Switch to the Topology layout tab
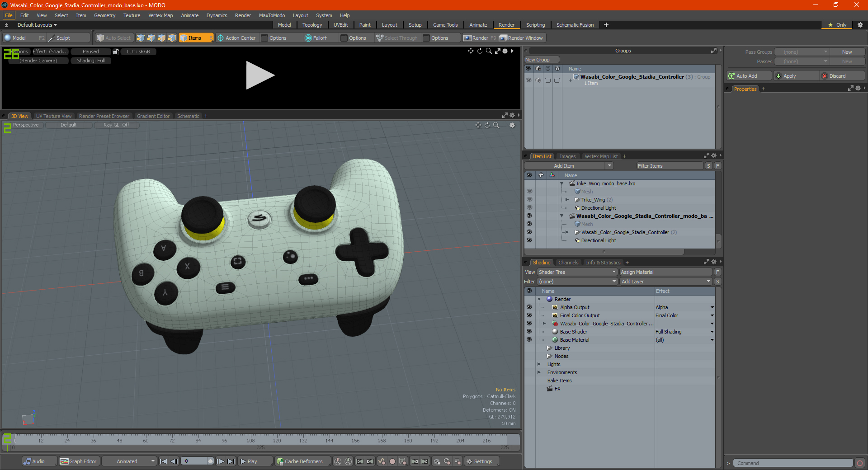Image resolution: width=868 pixels, height=470 pixels. [312, 25]
